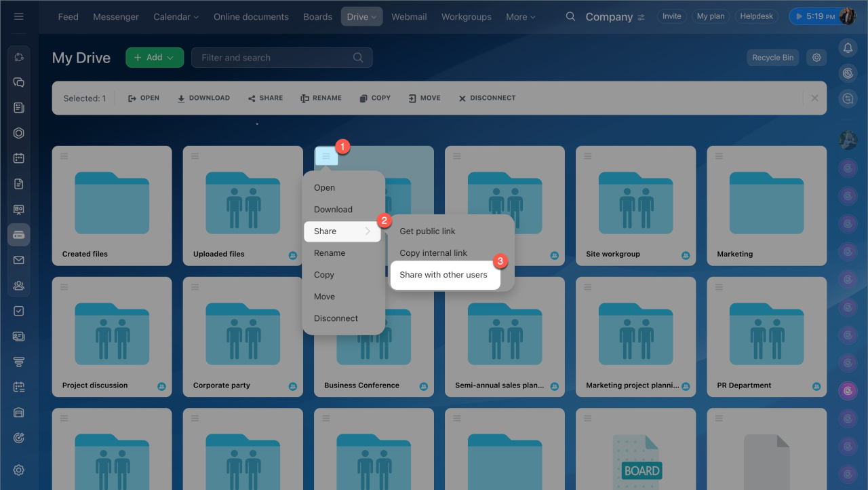Click the Invite button
The width and height of the screenshot is (868, 490).
(671, 16)
